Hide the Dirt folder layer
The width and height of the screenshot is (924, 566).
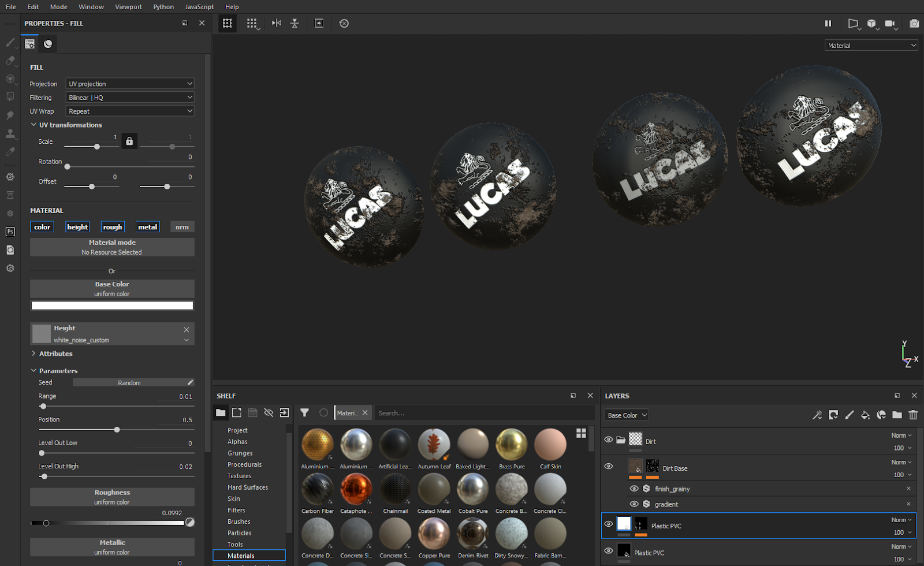tap(609, 440)
